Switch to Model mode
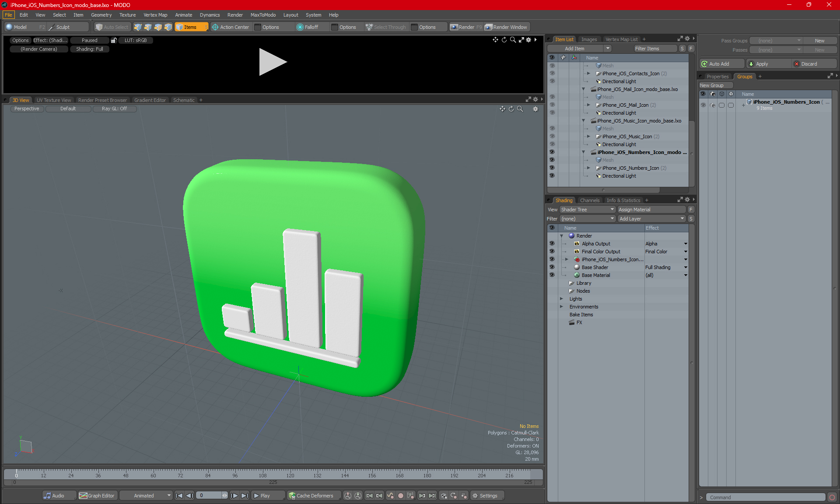This screenshot has width=840, height=504. coord(25,27)
